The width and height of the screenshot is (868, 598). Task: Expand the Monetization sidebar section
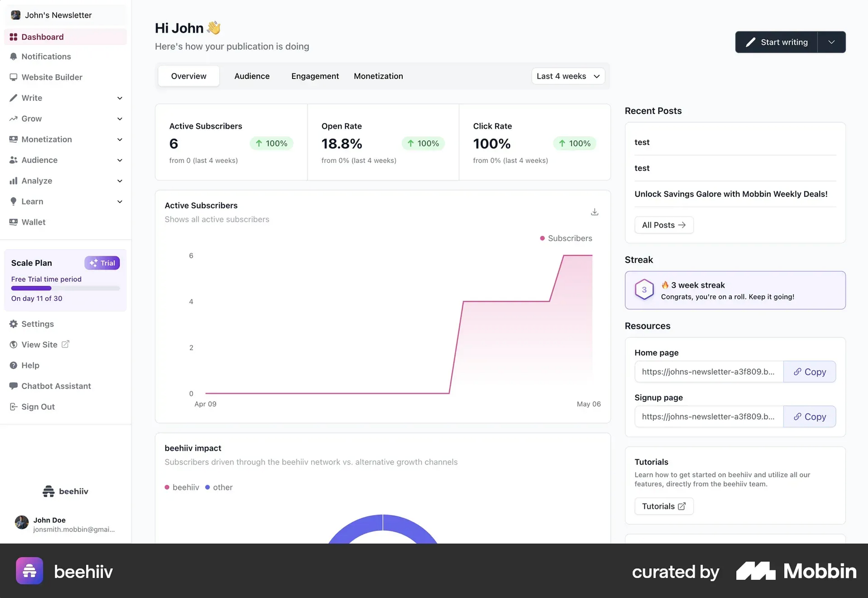coord(120,139)
